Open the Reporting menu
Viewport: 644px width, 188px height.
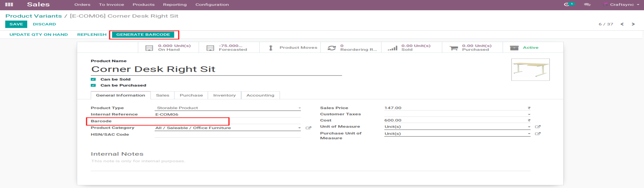point(175,5)
